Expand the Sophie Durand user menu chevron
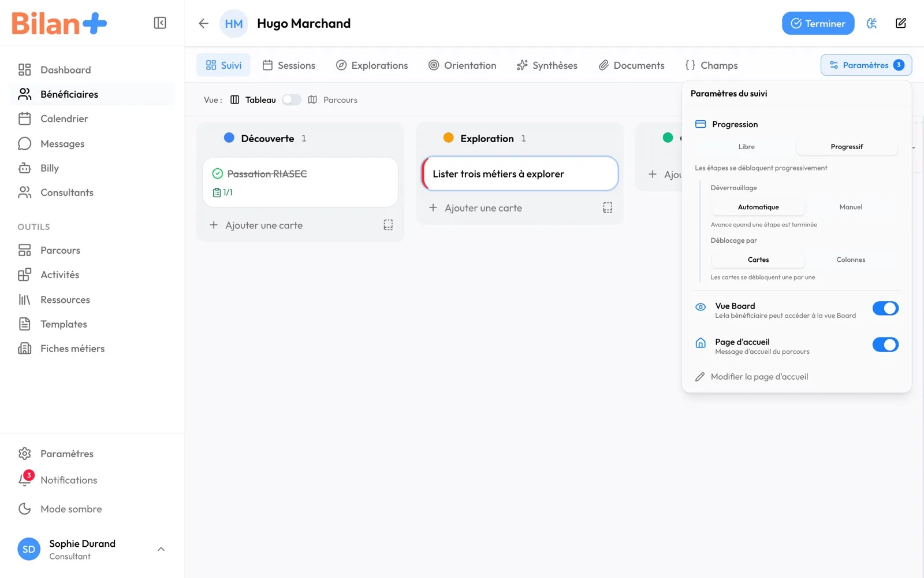Screen dimensions: 924x578 [161, 549]
